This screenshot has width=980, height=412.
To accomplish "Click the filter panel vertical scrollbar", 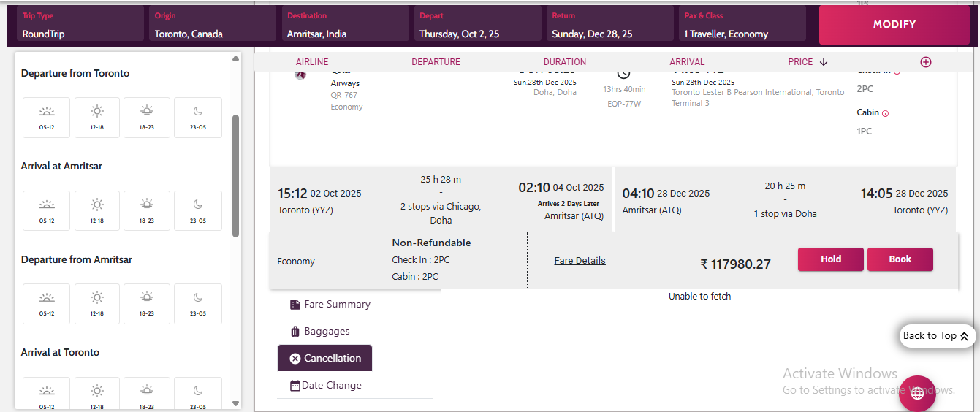I will tap(235, 175).
